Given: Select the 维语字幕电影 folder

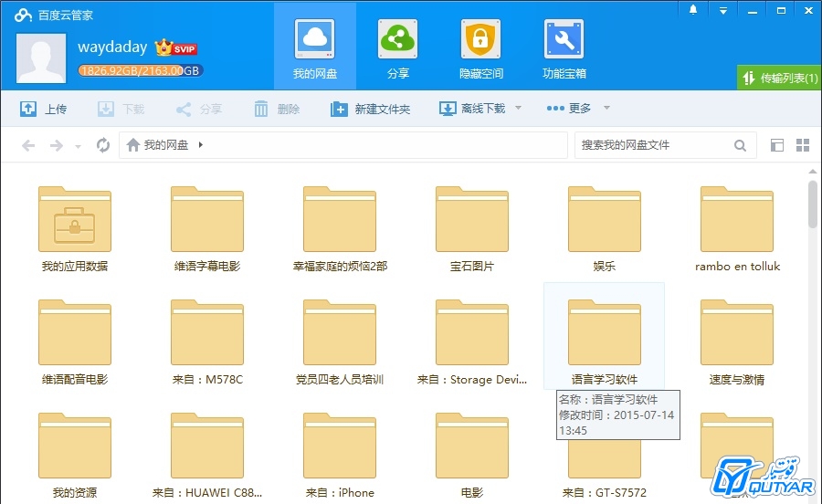Looking at the screenshot, I should click(207, 229).
